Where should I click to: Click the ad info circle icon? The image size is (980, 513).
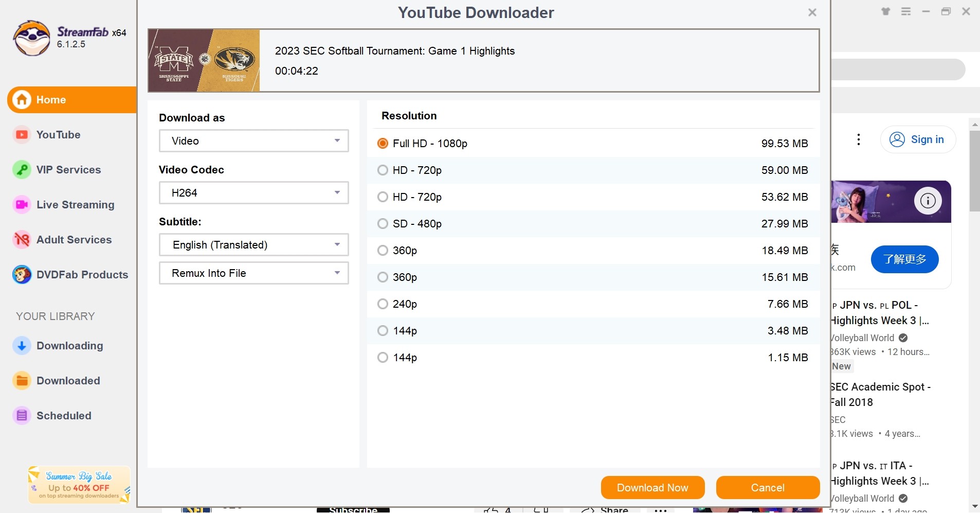click(928, 201)
